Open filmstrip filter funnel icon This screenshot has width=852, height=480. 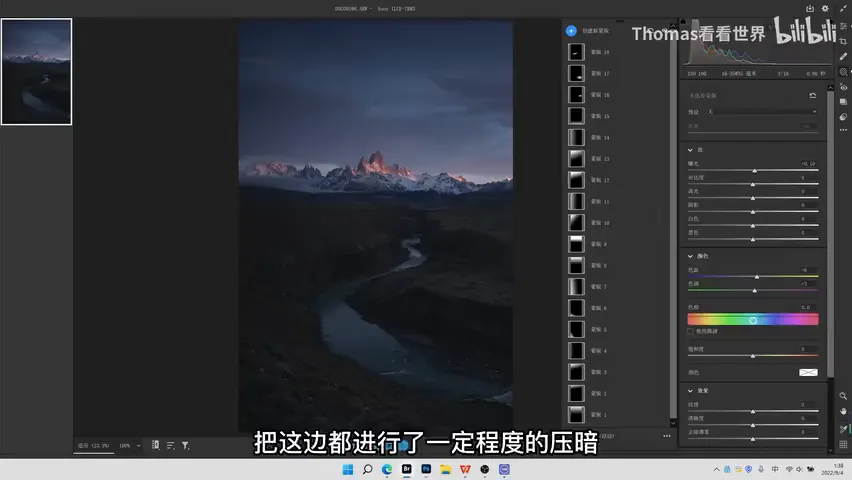[x=185, y=445]
